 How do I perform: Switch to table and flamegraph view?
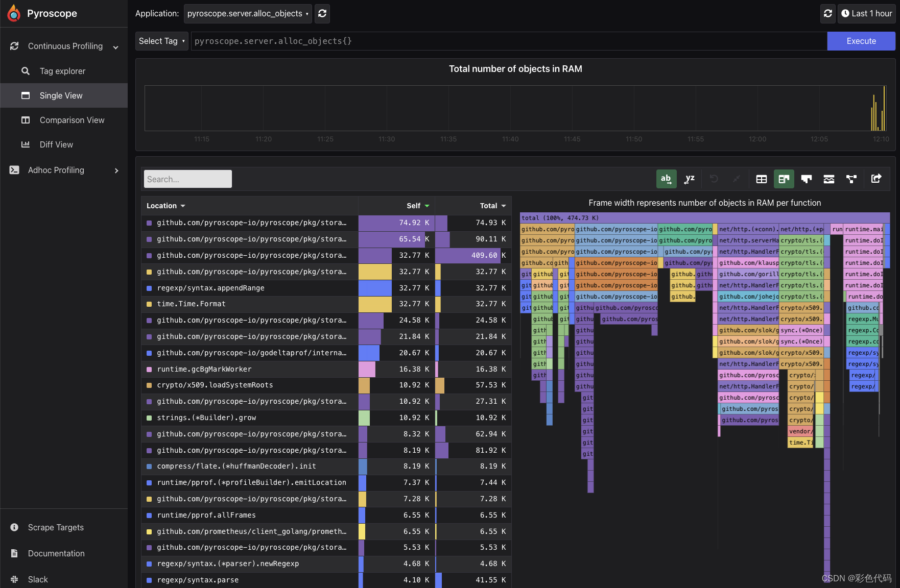click(x=784, y=179)
